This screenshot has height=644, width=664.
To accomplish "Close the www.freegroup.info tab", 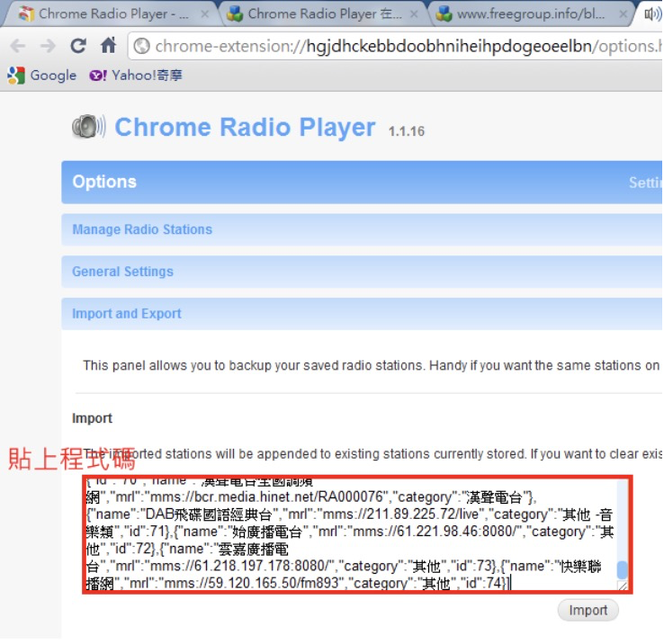I will coord(623,14).
